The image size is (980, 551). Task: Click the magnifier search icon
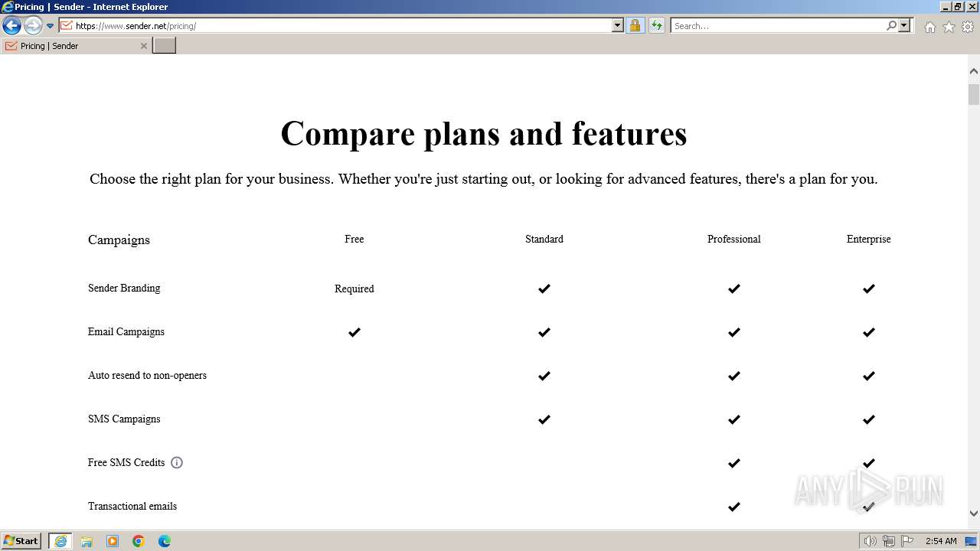pyautogui.click(x=891, y=25)
